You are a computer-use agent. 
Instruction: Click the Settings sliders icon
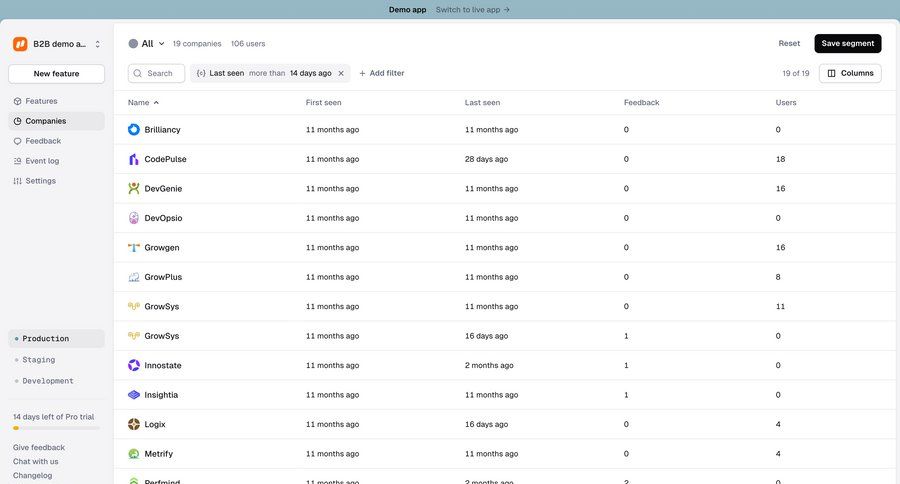click(x=17, y=181)
